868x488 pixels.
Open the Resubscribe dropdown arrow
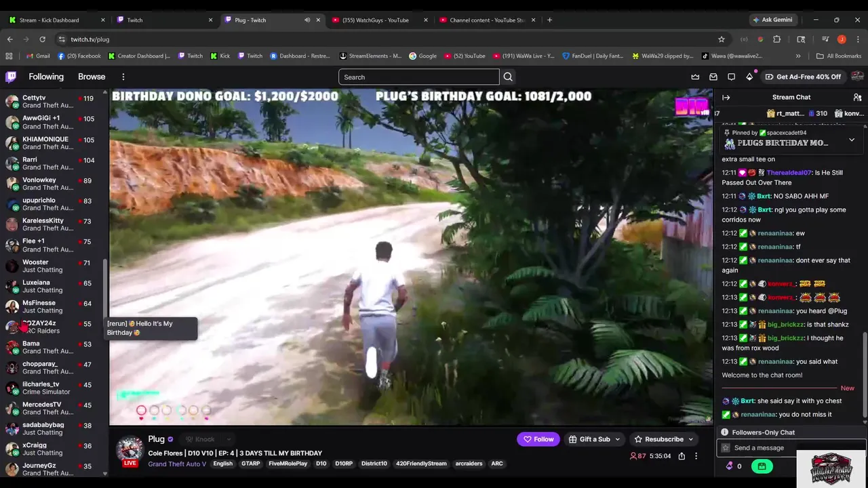tap(690, 439)
